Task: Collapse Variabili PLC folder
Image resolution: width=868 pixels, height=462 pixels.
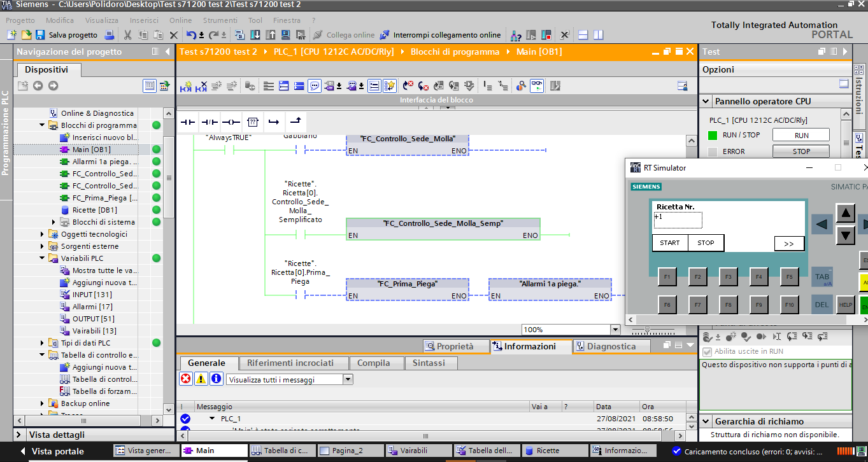Action: [x=43, y=258]
